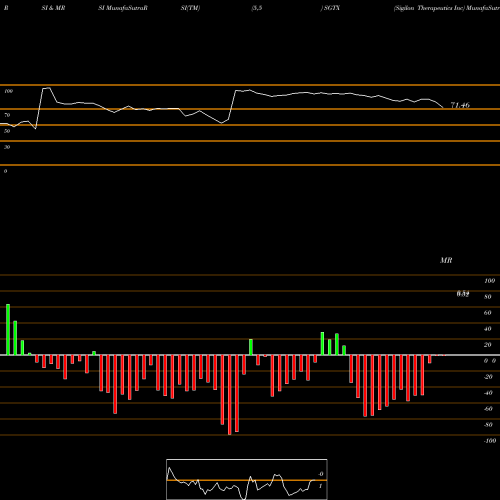The image size is (500, 500).
Task: Click MR axis label "-80"
Action: 488,425
